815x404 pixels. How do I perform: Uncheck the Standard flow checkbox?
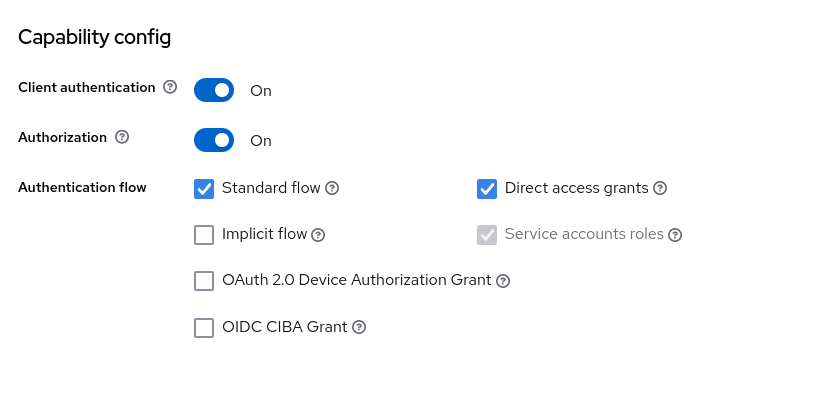pyautogui.click(x=204, y=188)
